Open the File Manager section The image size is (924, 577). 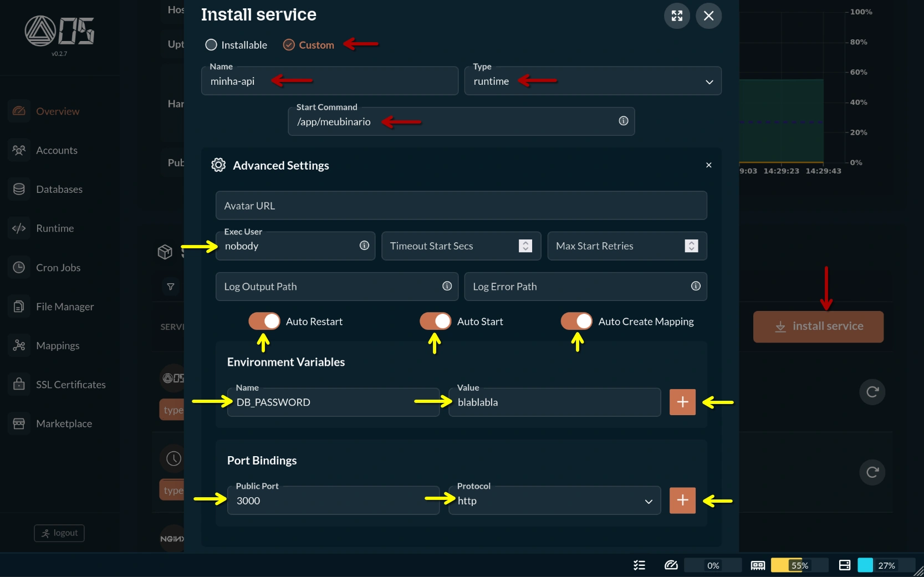click(65, 306)
